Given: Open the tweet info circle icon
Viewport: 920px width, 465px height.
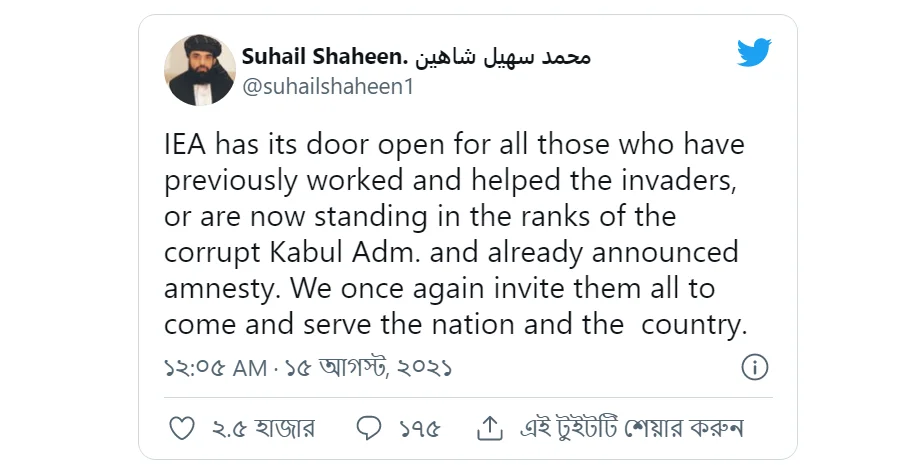Looking at the screenshot, I should tap(755, 368).
